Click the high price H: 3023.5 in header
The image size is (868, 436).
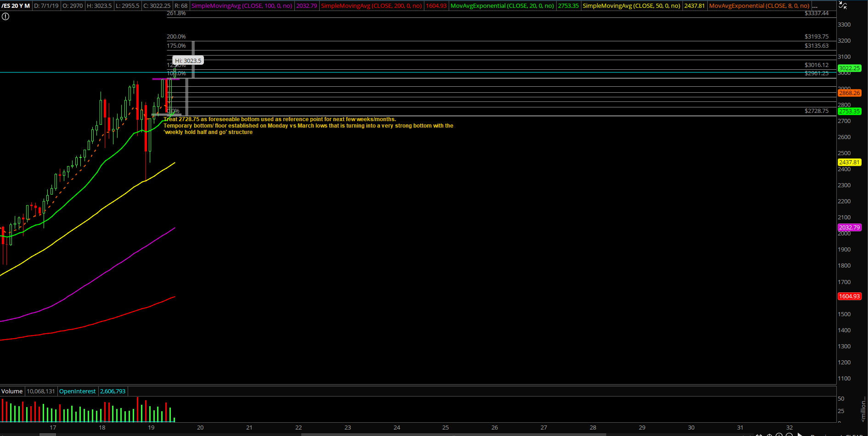point(99,6)
